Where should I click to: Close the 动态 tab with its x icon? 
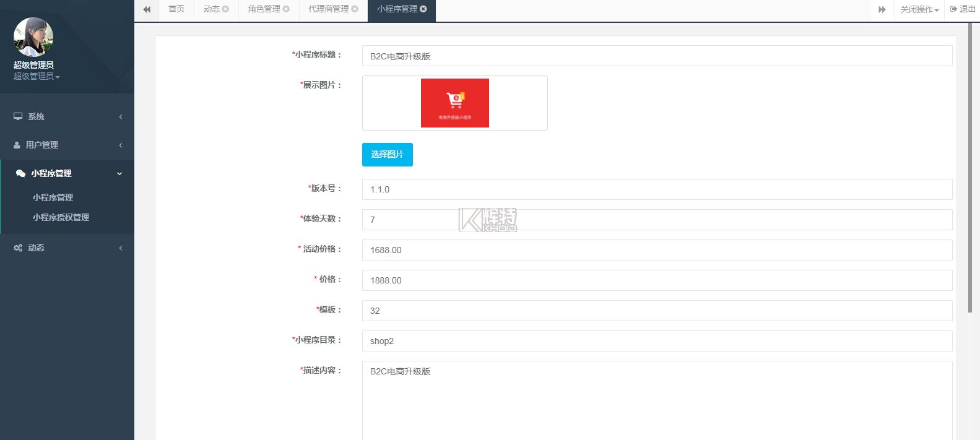pos(226,9)
